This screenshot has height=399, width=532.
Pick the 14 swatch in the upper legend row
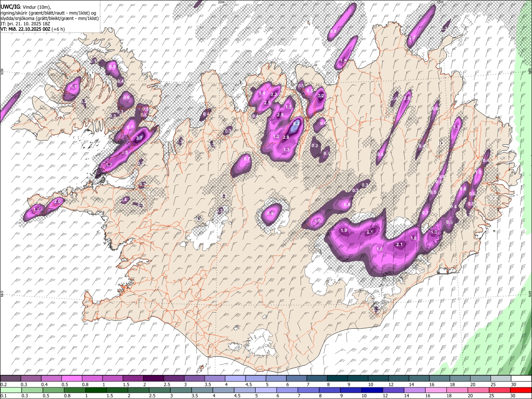pyautogui.click(x=419, y=379)
